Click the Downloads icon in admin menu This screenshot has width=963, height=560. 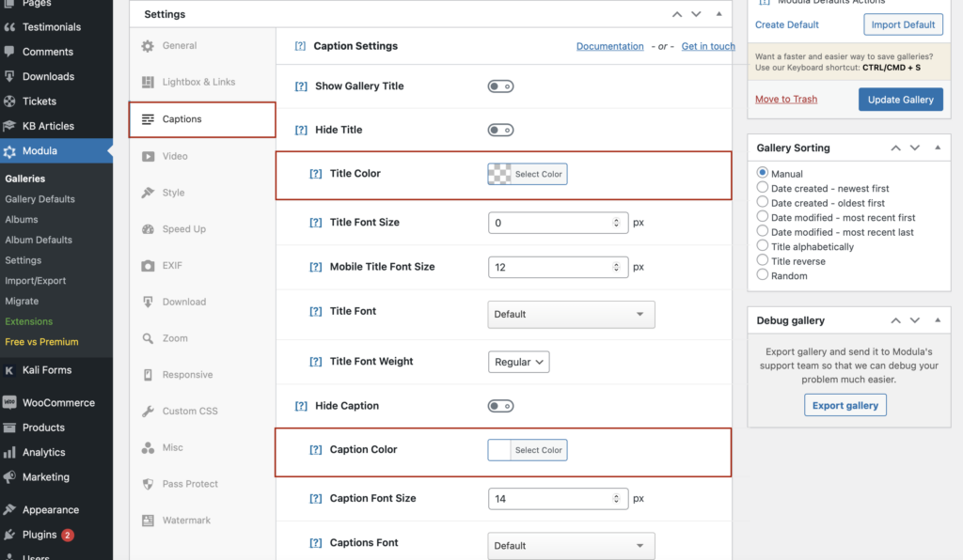coord(9,77)
